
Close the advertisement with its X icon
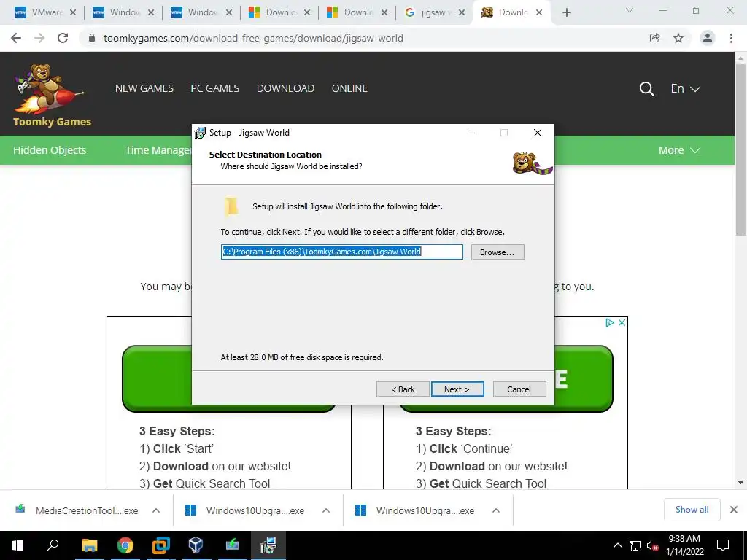tap(622, 322)
